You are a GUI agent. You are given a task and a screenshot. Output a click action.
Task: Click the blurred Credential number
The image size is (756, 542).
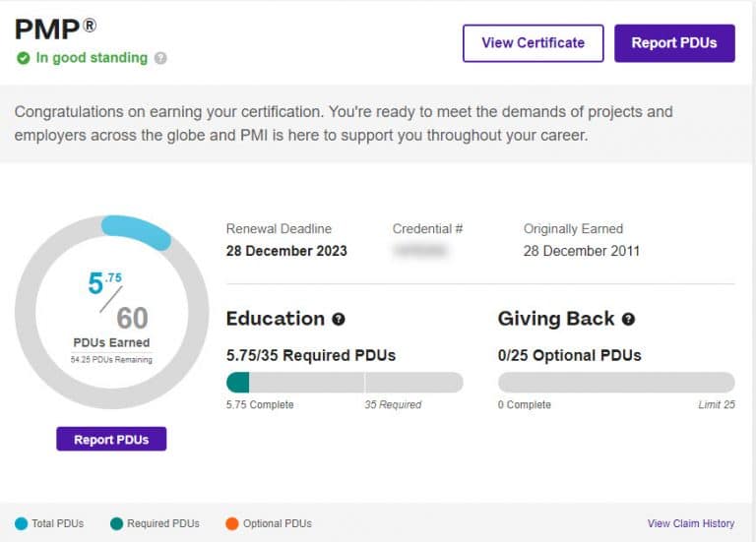(420, 251)
